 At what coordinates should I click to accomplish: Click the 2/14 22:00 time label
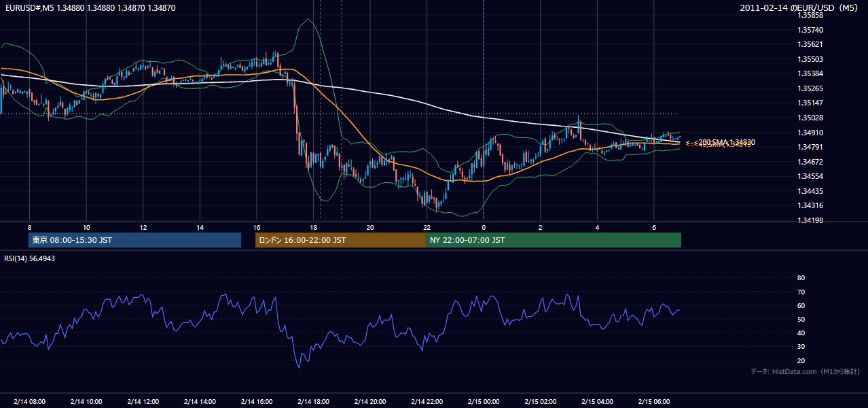point(427,402)
